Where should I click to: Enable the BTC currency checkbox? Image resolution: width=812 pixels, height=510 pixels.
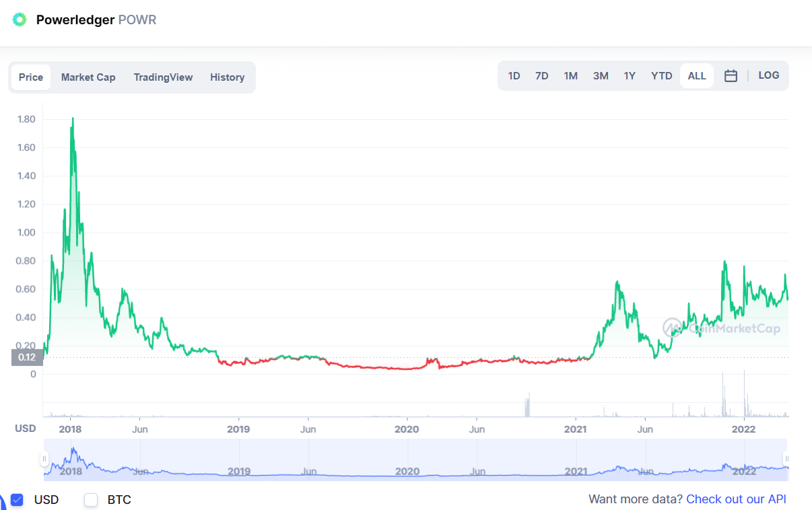tap(91, 499)
